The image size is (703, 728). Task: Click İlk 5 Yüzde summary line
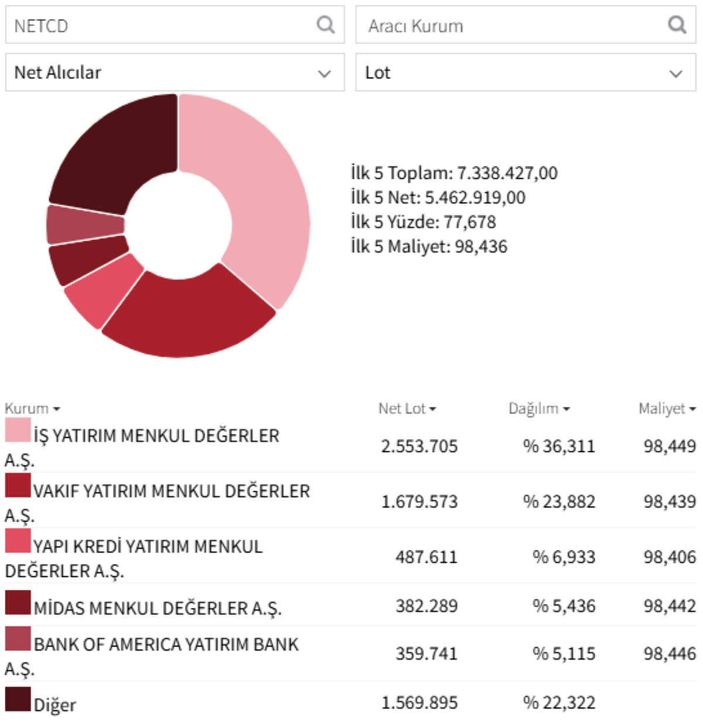coord(423,222)
